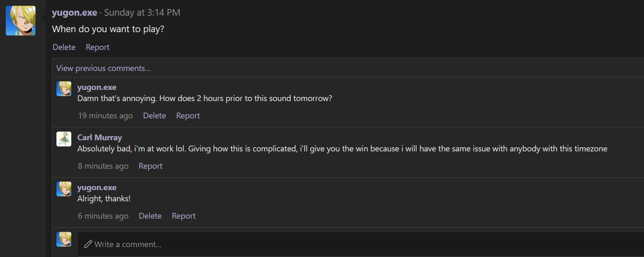Report Carl Murray's comment
644x257 pixels.
150,166
